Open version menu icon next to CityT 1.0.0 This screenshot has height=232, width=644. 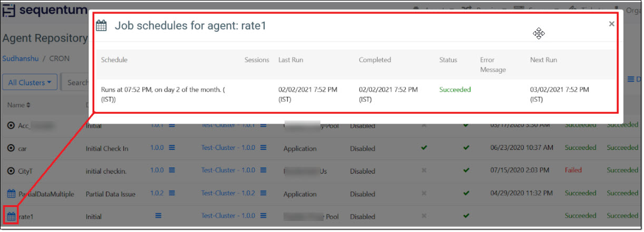coord(172,170)
